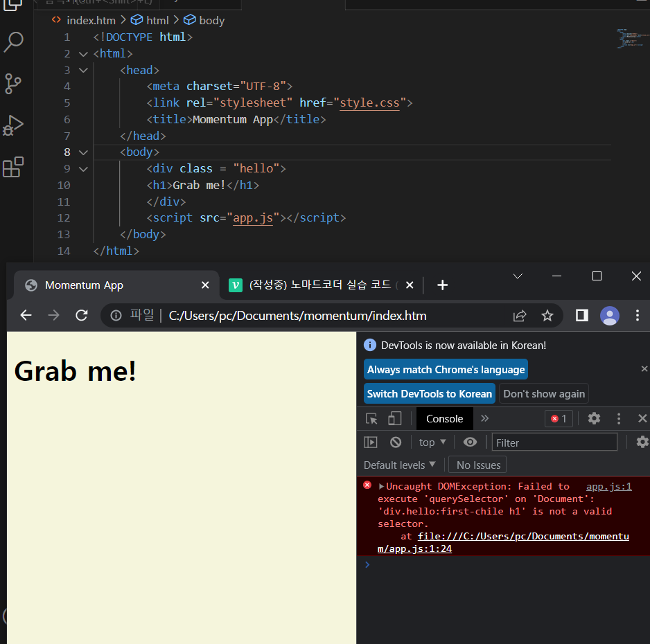Screen dimensions: 650x644
Task: Follow the app.js link on line 12
Action: [253, 218]
